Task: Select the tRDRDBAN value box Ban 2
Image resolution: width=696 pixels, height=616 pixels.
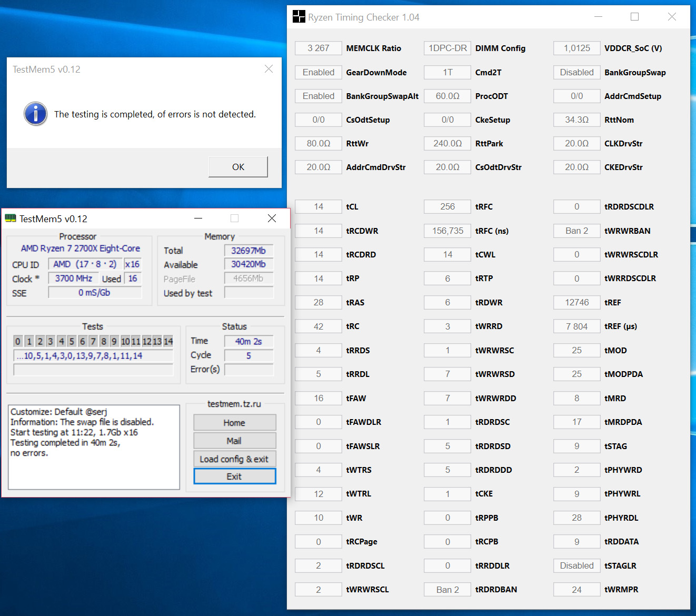Action: coord(448,590)
